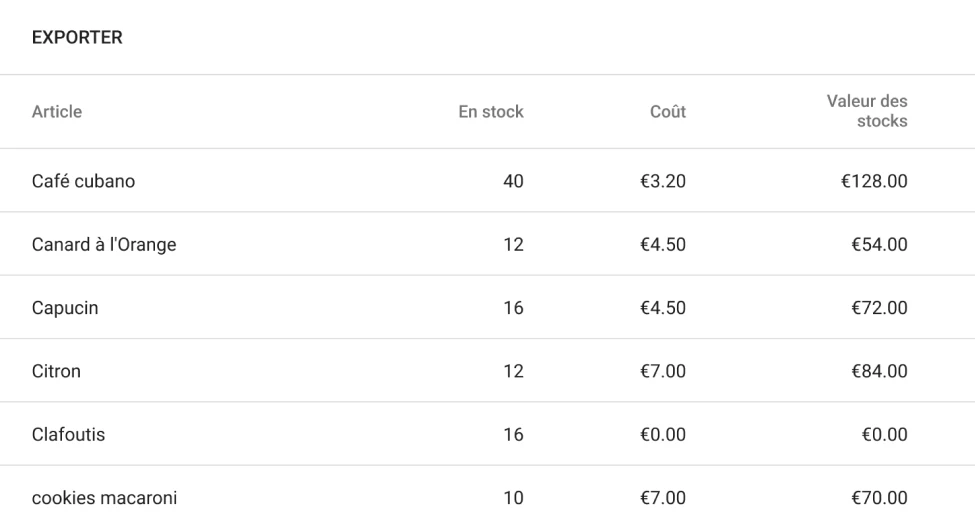Click the €54.00 stock value
975x525 pixels.
point(879,244)
